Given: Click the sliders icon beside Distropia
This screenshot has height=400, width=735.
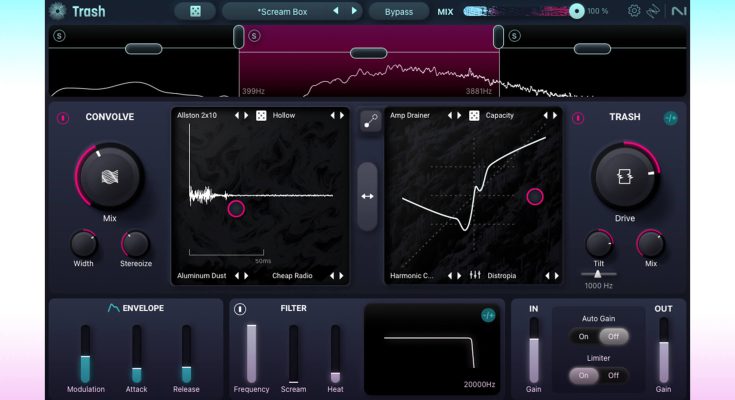Looking at the screenshot, I should (x=475, y=275).
